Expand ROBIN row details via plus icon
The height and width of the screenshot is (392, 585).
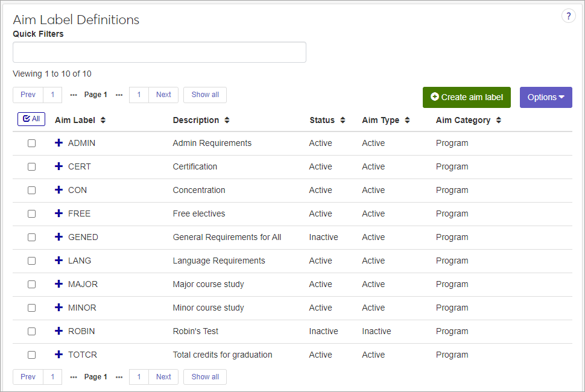pos(58,331)
